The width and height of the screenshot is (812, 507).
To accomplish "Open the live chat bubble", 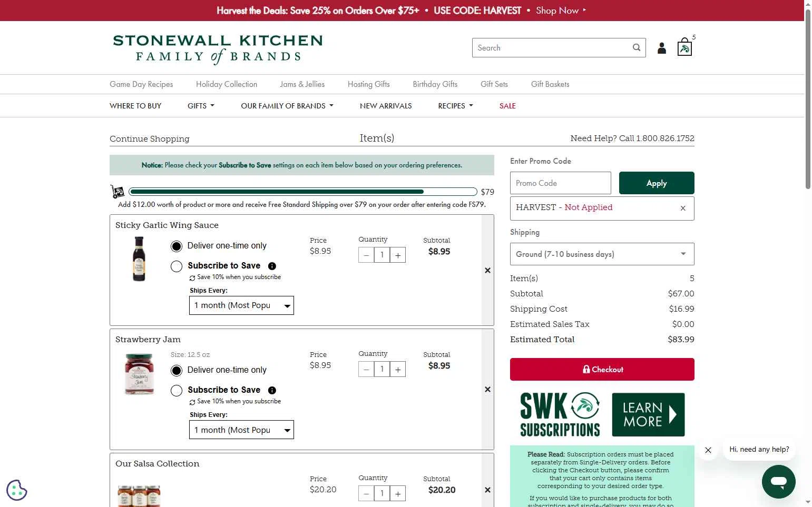I will click(x=778, y=482).
